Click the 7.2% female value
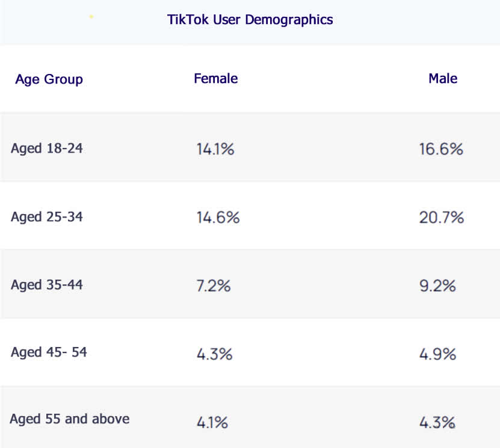The width and height of the screenshot is (500, 448). click(x=214, y=286)
